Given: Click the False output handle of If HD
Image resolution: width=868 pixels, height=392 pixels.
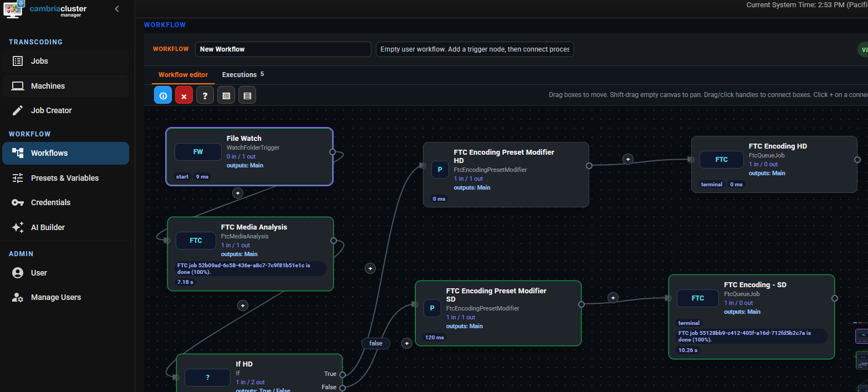Looking at the screenshot, I should pos(343,388).
